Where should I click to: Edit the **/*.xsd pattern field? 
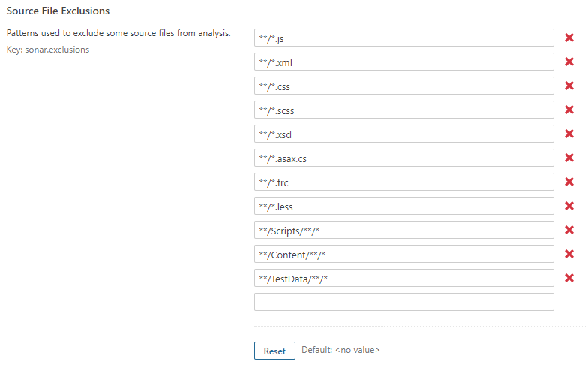(403, 134)
